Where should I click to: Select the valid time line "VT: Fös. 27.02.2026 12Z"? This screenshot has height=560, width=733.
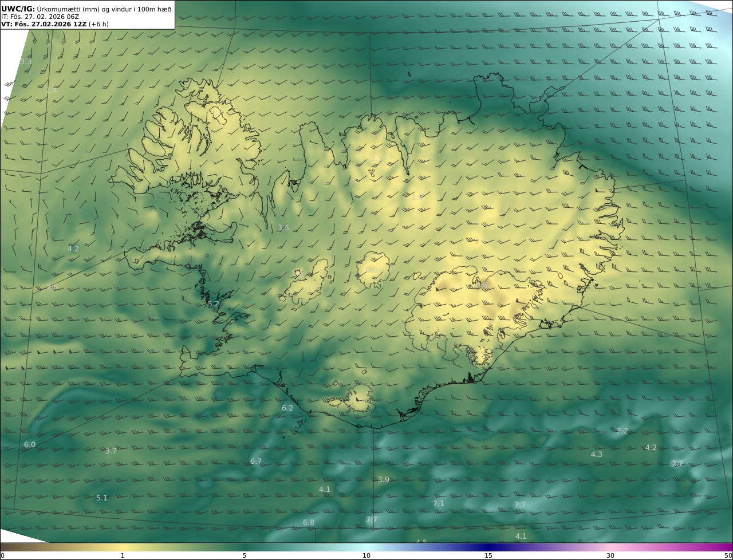pyautogui.click(x=44, y=25)
